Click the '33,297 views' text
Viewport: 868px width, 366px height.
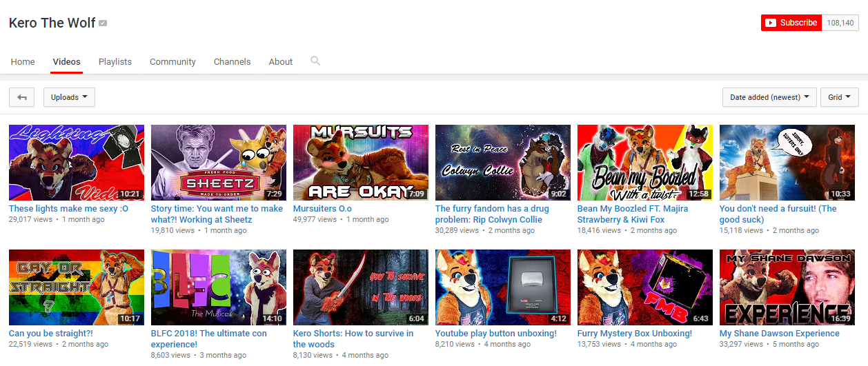click(x=741, y=345)
